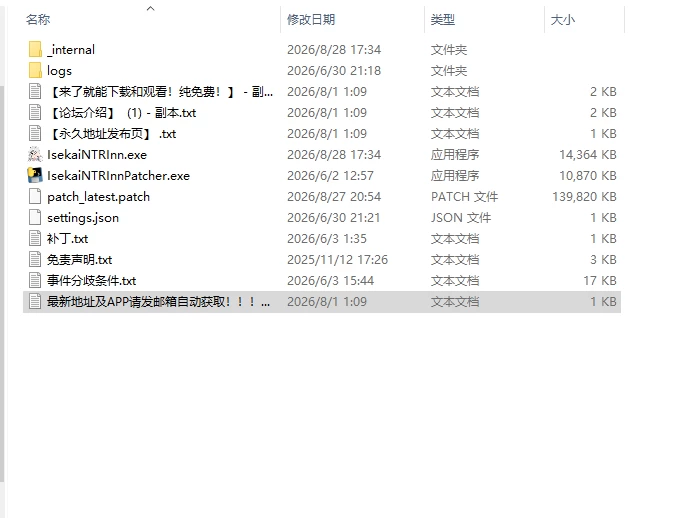694x518 pixels.
Task: Click the JSON 文件 type cell
Action: 461,217
